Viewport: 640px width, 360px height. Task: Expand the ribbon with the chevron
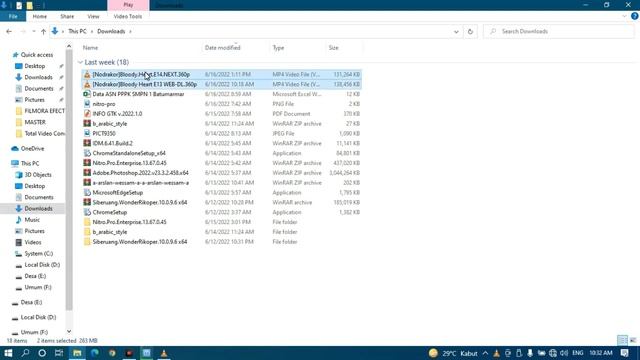coord(624,16)
